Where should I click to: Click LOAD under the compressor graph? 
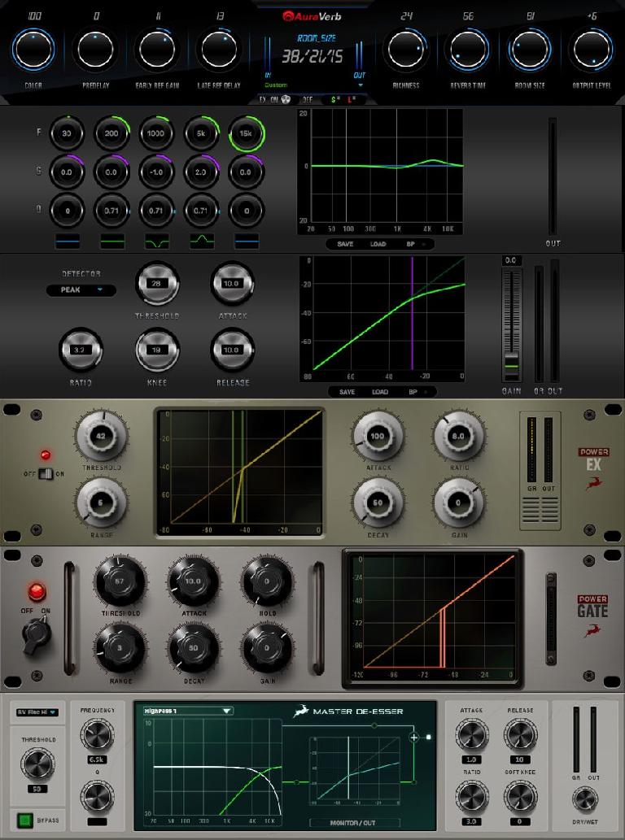[380, 392]
